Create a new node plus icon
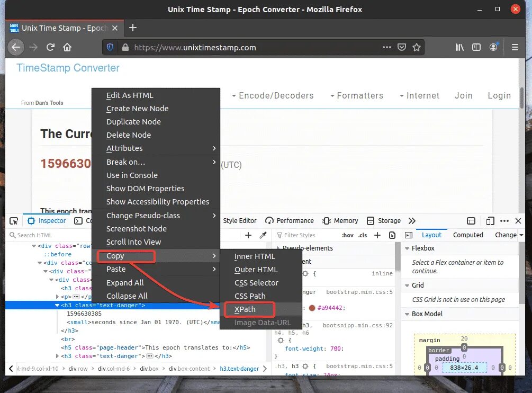This screenshot has height=393, width=532. click(248, 235)
